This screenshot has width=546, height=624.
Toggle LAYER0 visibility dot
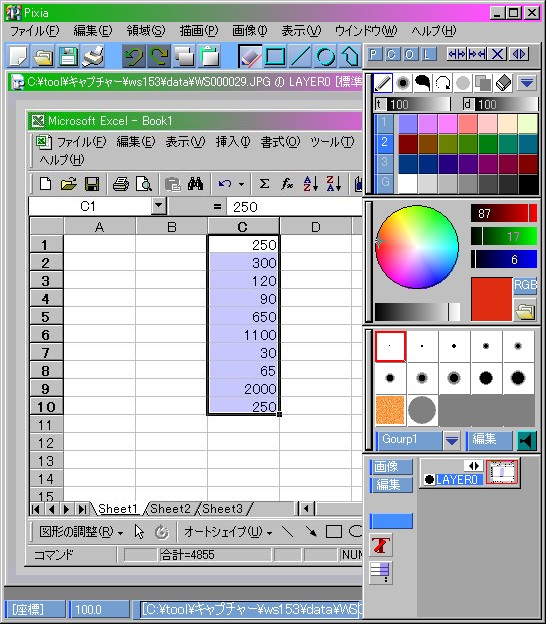[429, 480]
